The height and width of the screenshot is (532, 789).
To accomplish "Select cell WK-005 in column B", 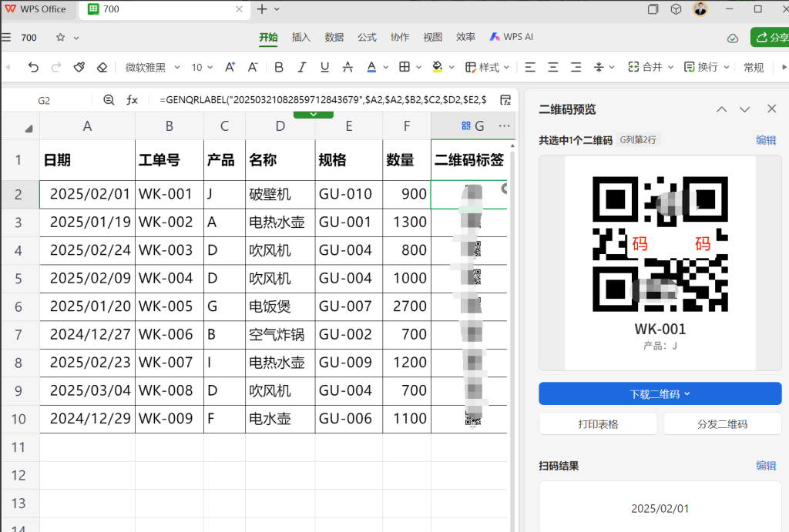I will [x=170, y=306].
